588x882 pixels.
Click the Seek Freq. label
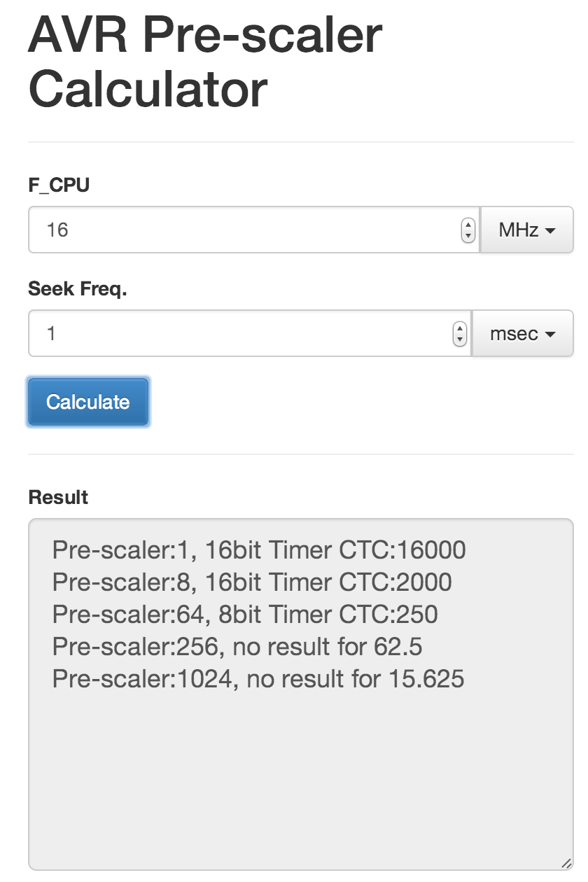[77, 289]
